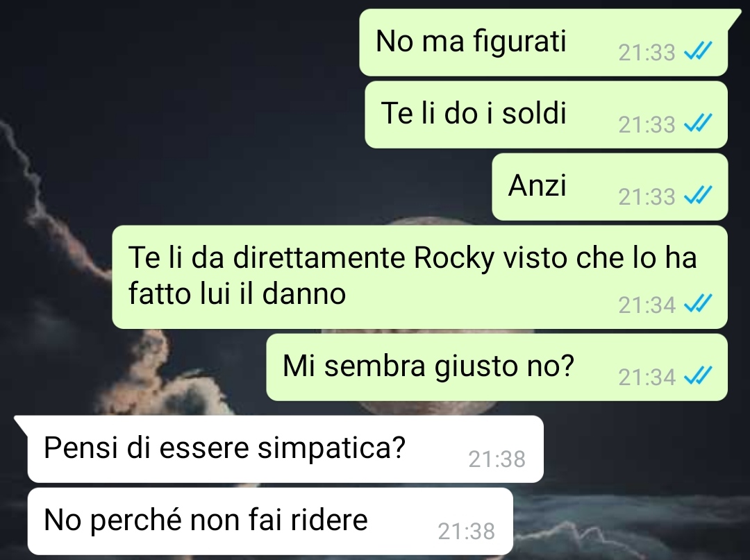Screen dimensions: 750x560
Task: Click 21:38 timestamp on 'Pensi di essere simpatica?'
Action: point(497,459)
